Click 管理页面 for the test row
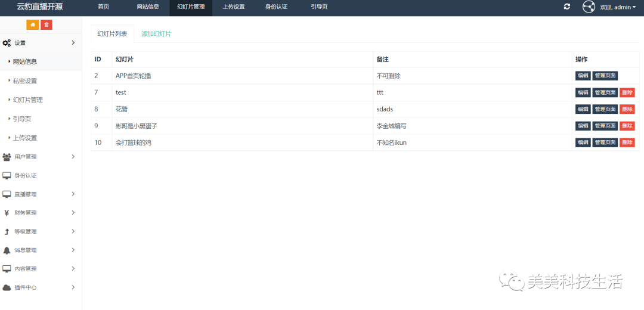 pyautogui.click(x=605, y=92)
